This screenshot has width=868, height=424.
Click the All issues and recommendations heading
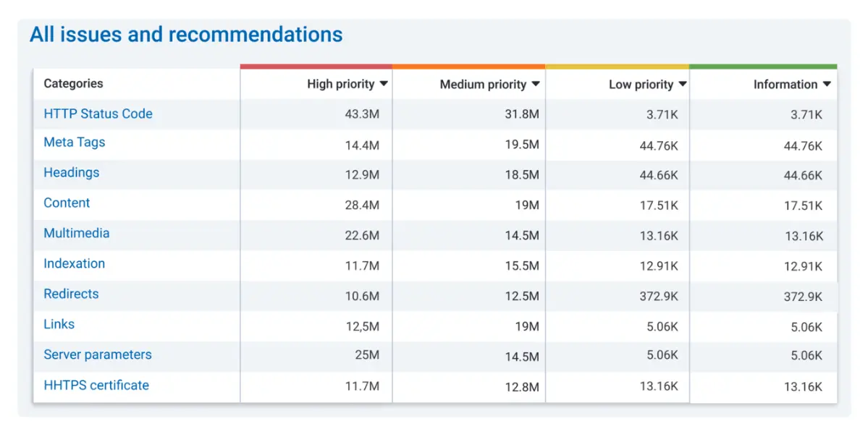point(186,34)
